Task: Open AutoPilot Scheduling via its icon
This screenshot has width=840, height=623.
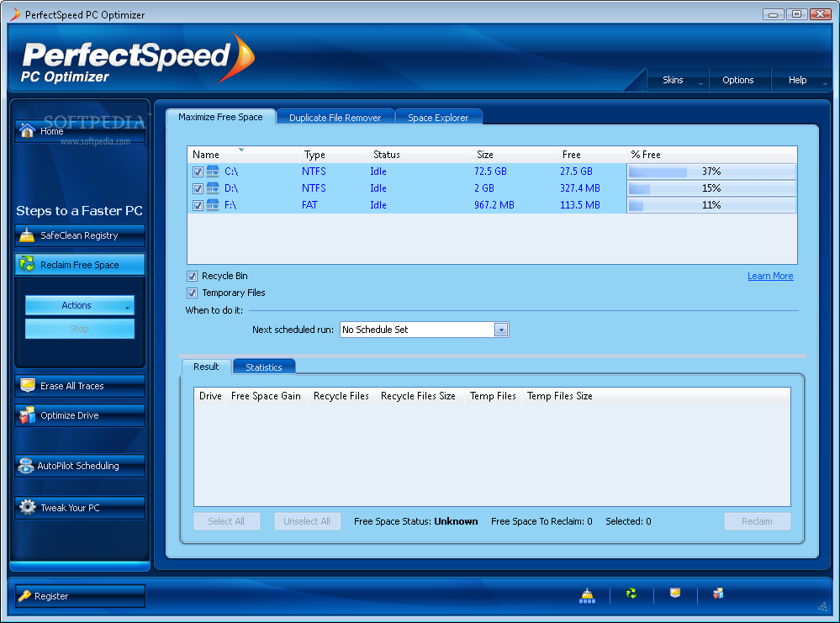Action: [x=26, y=466]
